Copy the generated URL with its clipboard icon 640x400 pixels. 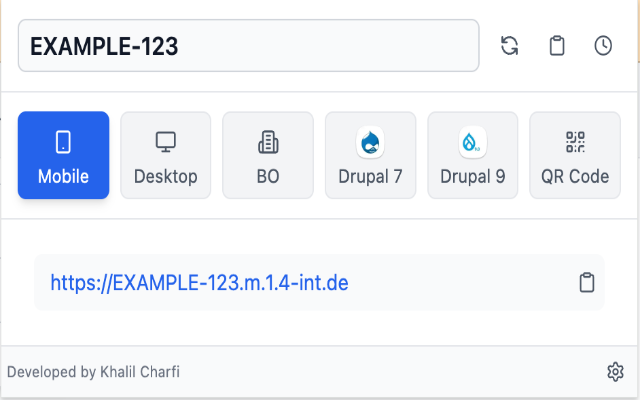click(x=587, y=282)
